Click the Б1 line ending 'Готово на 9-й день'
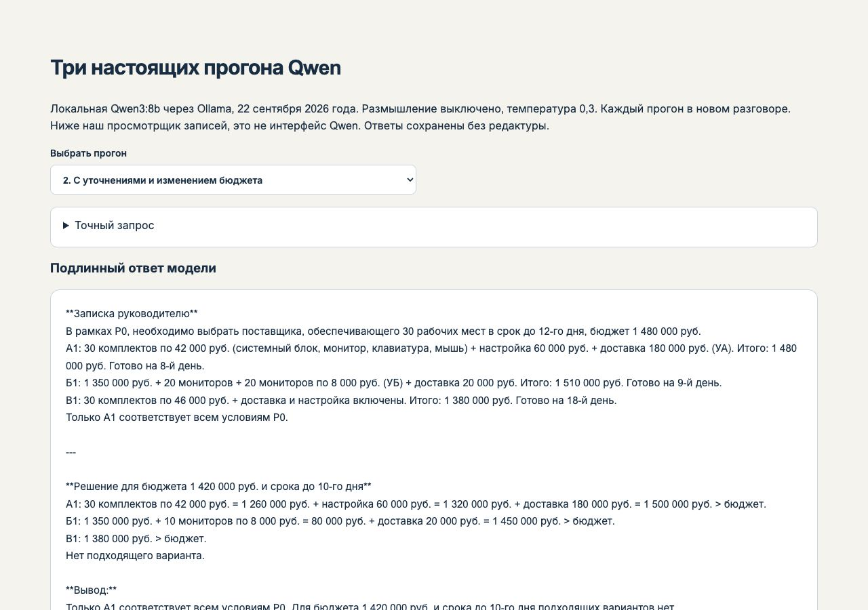 pos(394,383)
